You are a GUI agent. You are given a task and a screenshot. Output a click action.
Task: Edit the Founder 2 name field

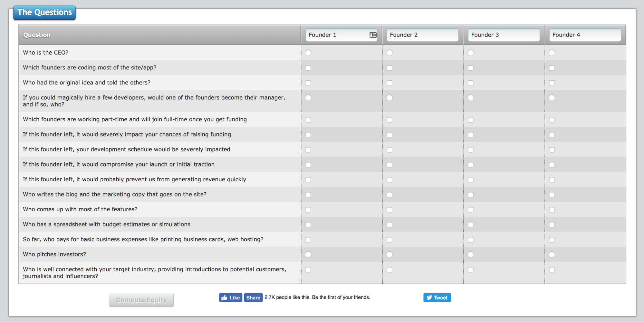(422, 35)
